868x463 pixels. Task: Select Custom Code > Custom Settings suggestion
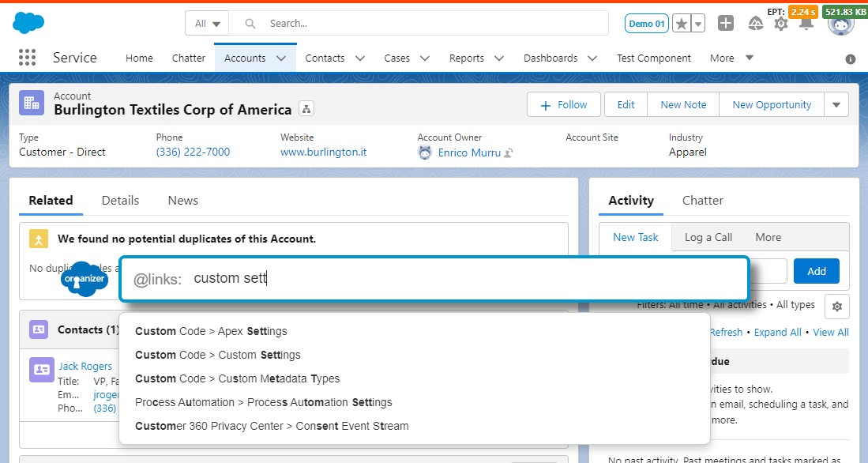click(217, 355)
